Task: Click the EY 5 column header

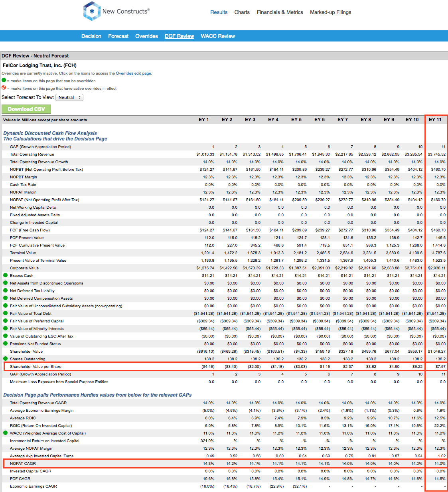Action: pos(296,120)
